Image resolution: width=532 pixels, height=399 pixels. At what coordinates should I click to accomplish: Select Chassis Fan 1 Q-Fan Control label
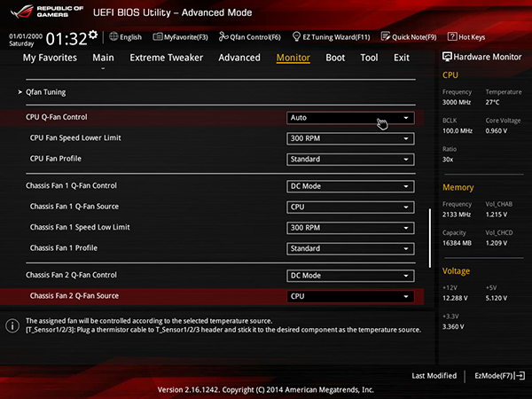(x=71, y=185)
